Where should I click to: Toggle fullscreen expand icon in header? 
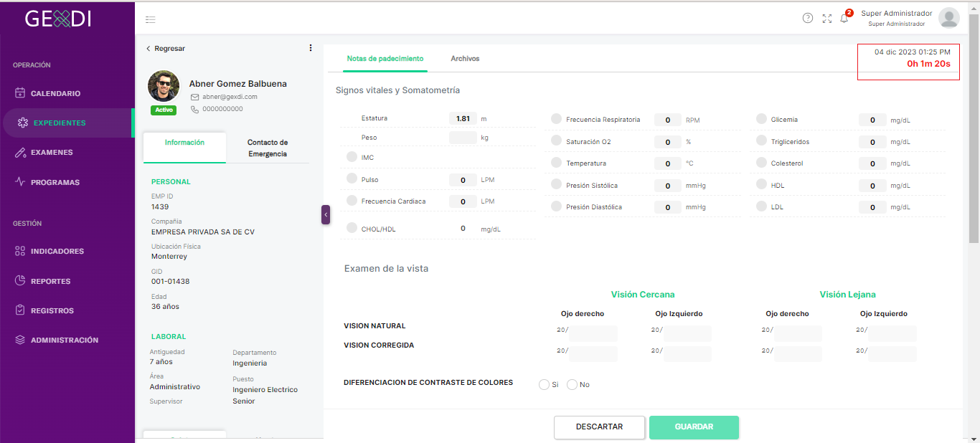(827, 19)
